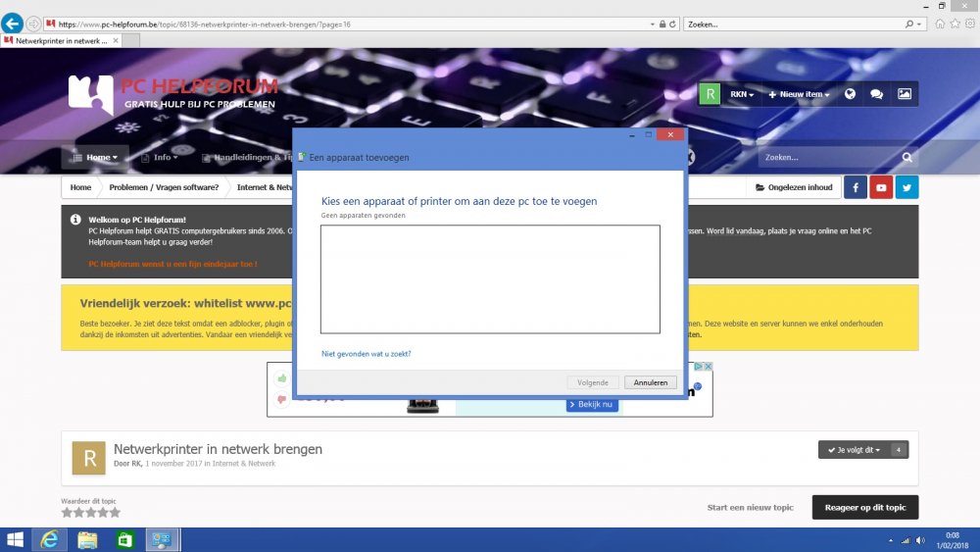Click the Volgende button in dialog
The height and width of the screenshot is (552, 980).
(x=593, y=382)
